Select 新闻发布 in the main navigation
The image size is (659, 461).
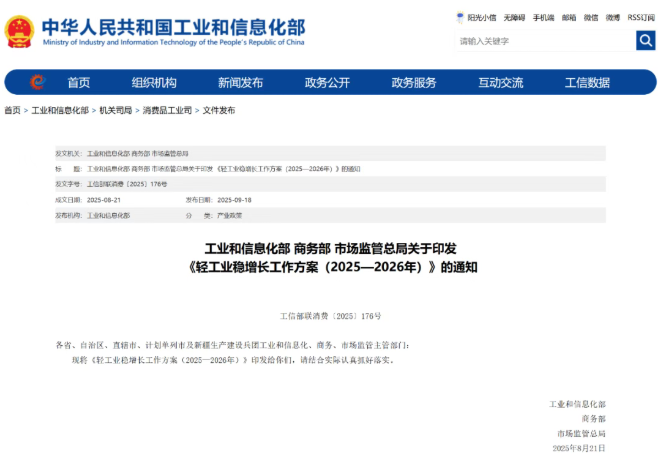(240, 82)
